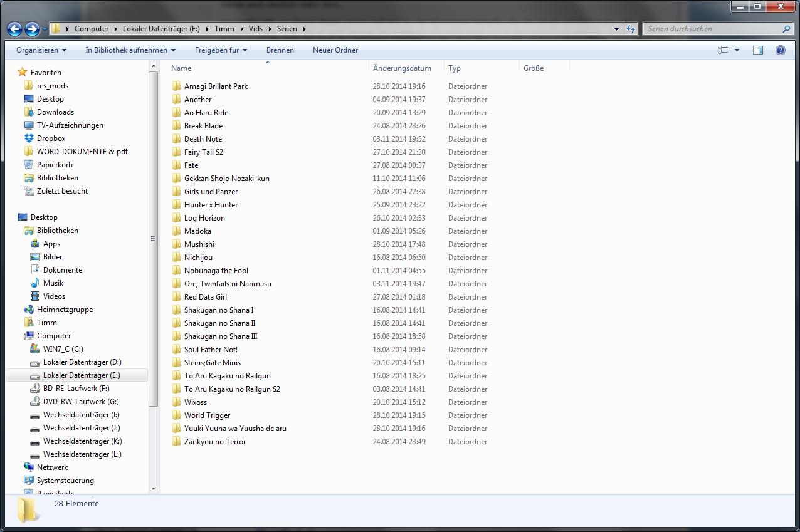Select the Favoriten star icon
Viewport: 800px width, 532px height.
[x=23, y=73]
